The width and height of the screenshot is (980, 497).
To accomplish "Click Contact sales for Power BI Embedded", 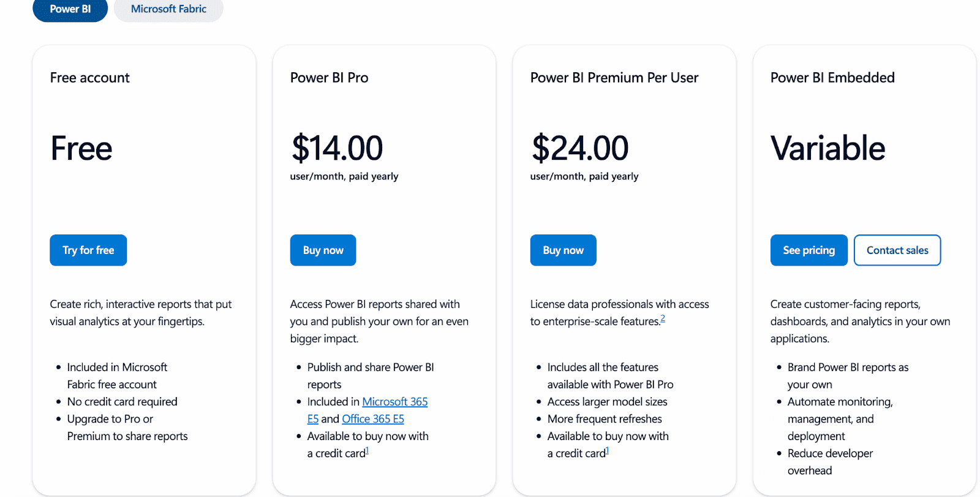I will point(896,250).
